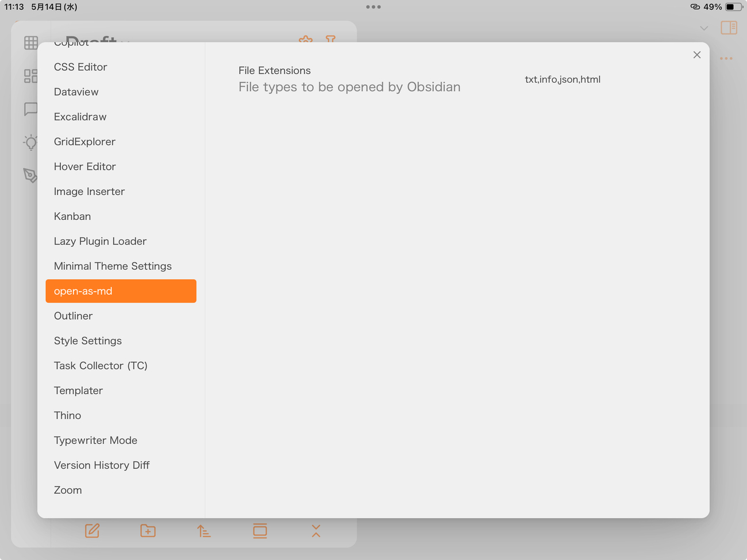
Task: Select Dataview in the plugin list
Action: click(121, 92)
